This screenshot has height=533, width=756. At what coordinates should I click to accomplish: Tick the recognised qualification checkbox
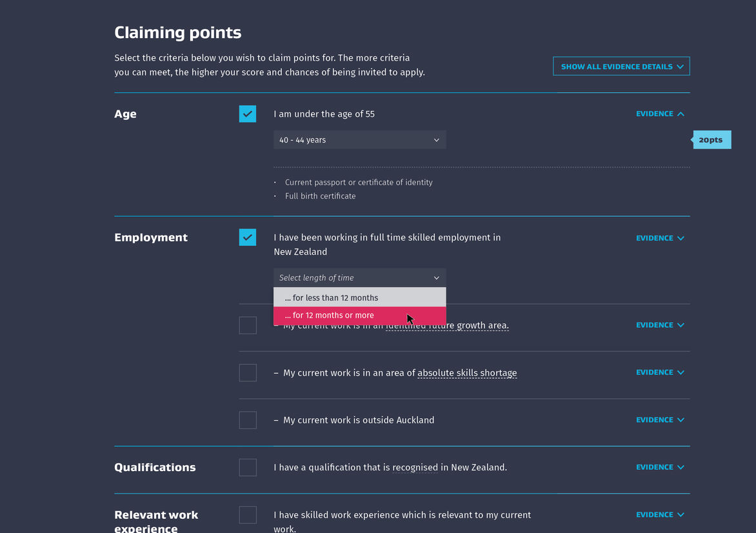point(248,467)
